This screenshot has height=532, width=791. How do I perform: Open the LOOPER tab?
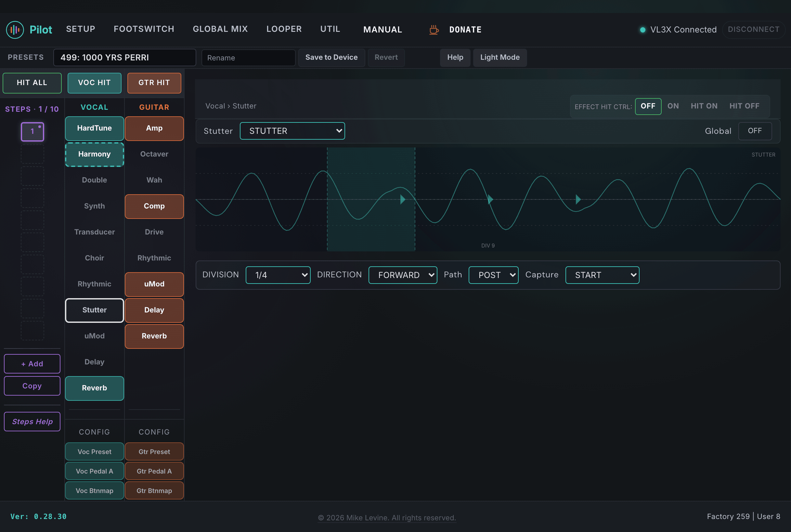(284, 29)
